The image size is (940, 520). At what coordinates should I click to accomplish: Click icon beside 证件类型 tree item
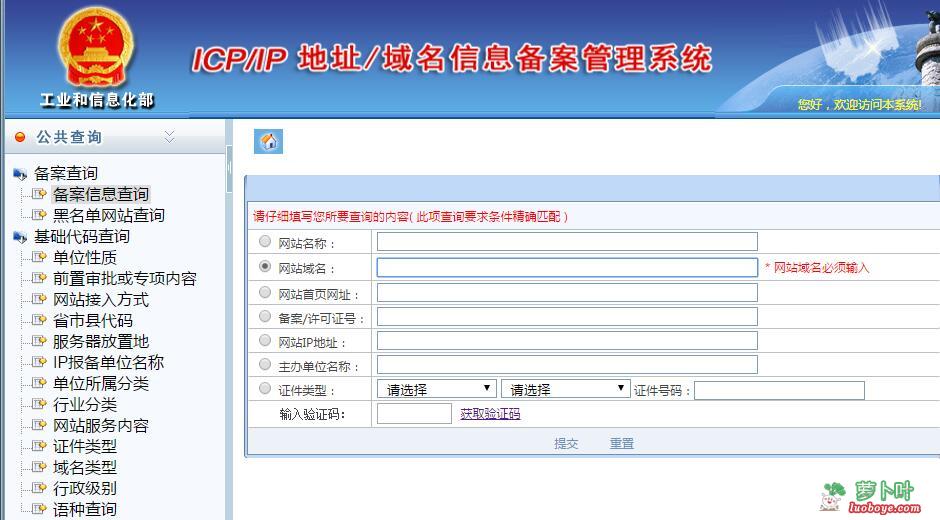click(x=40, y=446)
